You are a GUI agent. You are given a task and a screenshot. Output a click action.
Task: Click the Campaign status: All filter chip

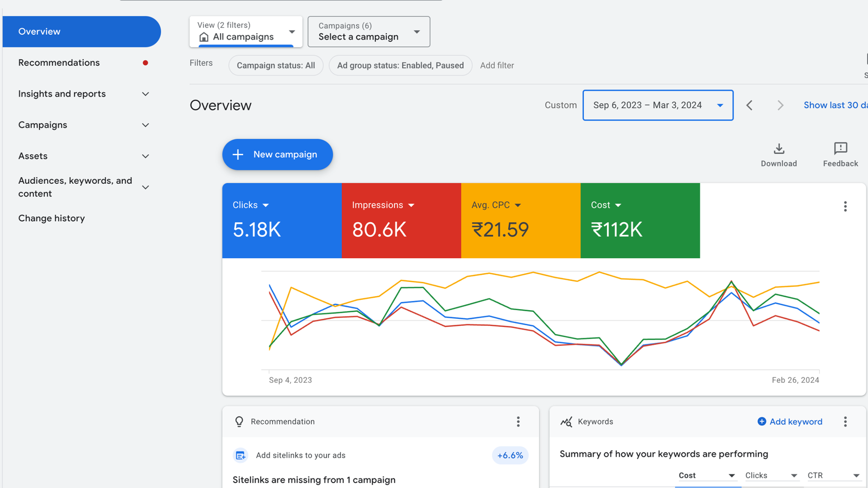point(276,66)
